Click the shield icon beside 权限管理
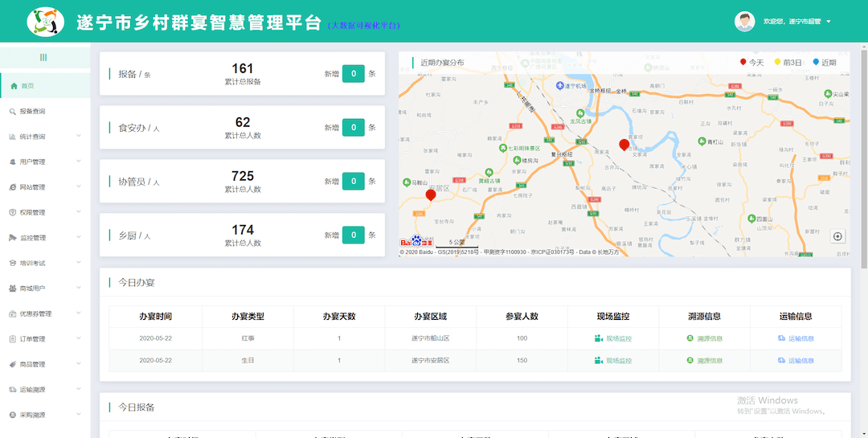Viewport: 868px width, 438px height. point(13,213)
